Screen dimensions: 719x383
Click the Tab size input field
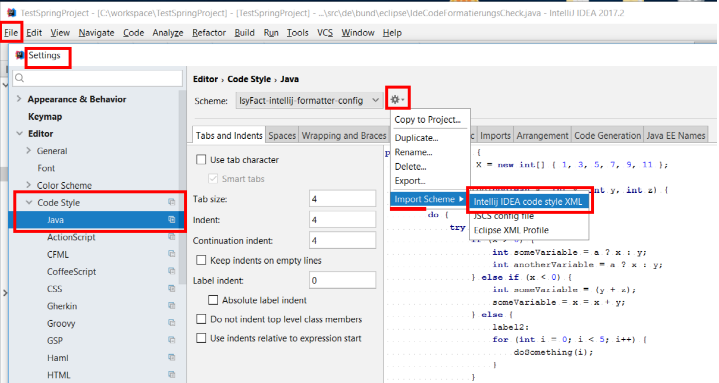(343, 199)
